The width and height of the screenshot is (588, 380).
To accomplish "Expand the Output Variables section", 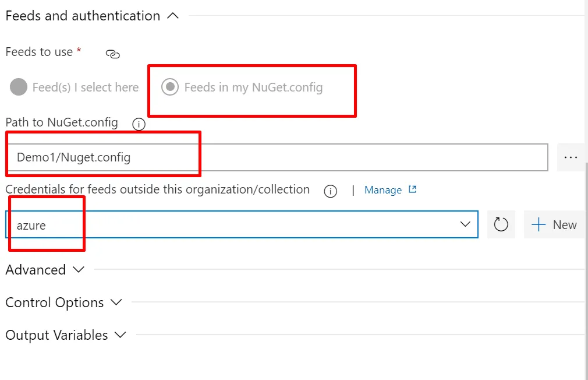I will click(x=121, y=335).
